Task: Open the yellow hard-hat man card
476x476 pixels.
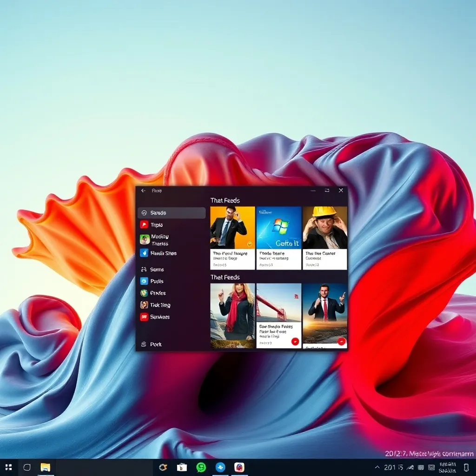Action: click(x=325, y=238)
